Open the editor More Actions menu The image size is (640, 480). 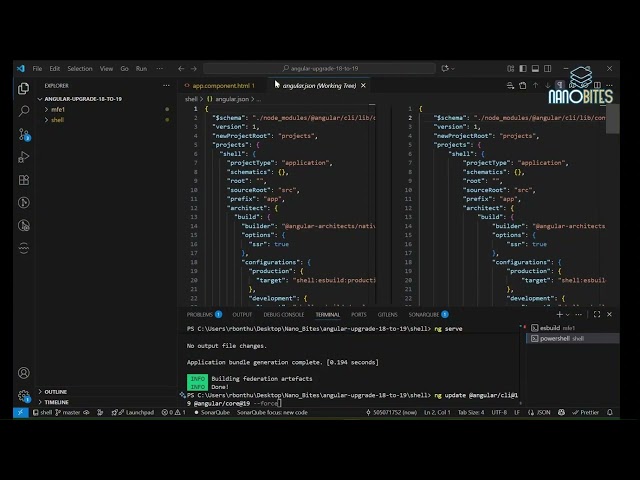[609, 85]
